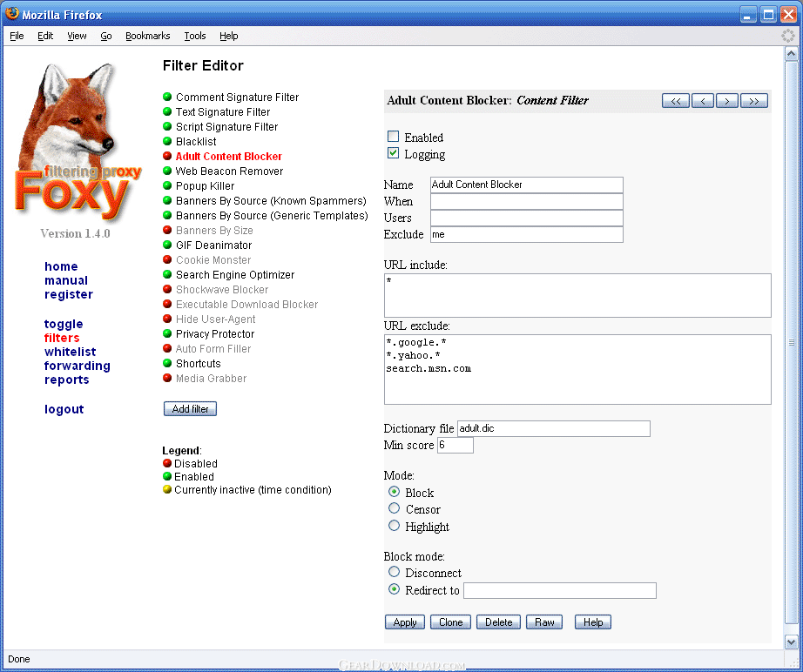Select the Block mode radio button
The image size is (803, 672).
coord(394,492)
